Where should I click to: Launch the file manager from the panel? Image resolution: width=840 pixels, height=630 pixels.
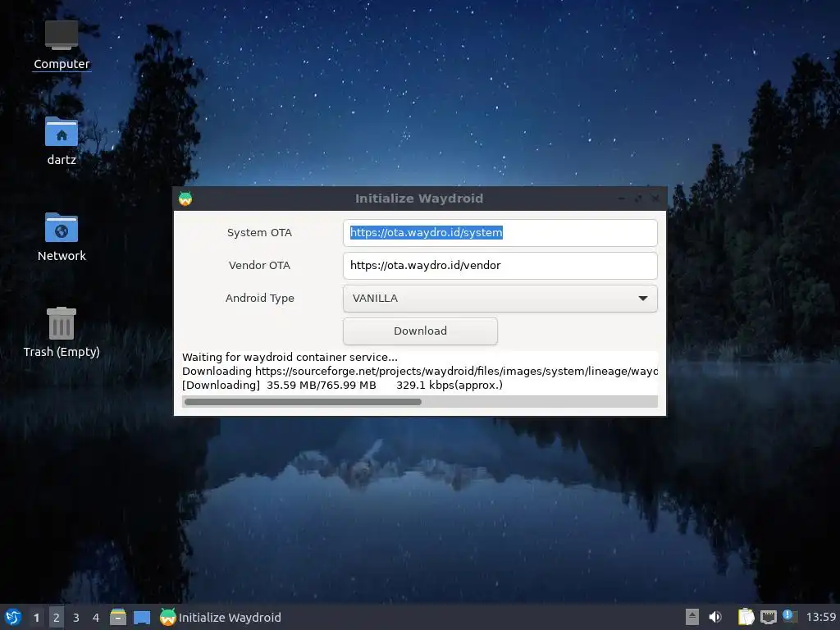[118, 617]
